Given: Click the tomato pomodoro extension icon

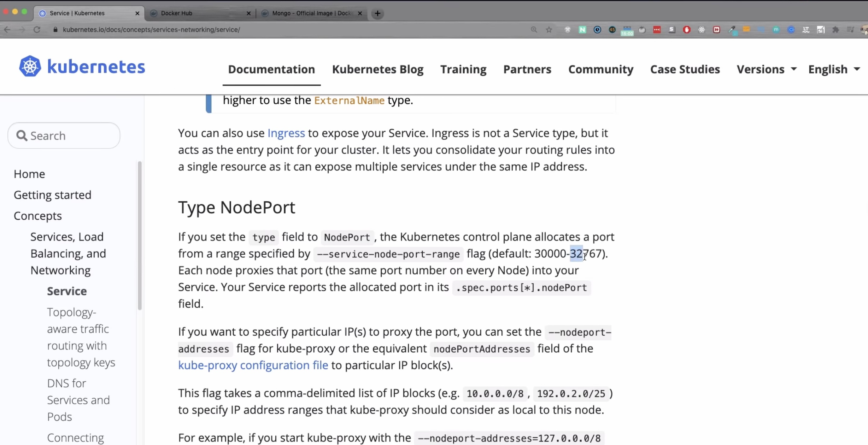Looking at the screenshot, I should click(642, 30).
